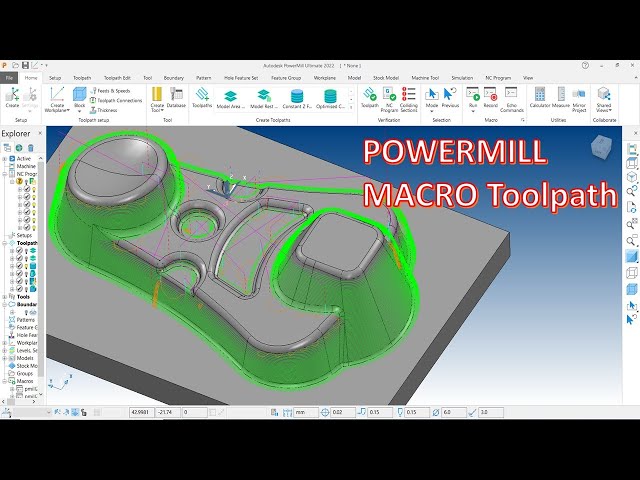Open the Help question mark icon
The height and width of the screenshot is (480, 640).
(x=585, y=65)
